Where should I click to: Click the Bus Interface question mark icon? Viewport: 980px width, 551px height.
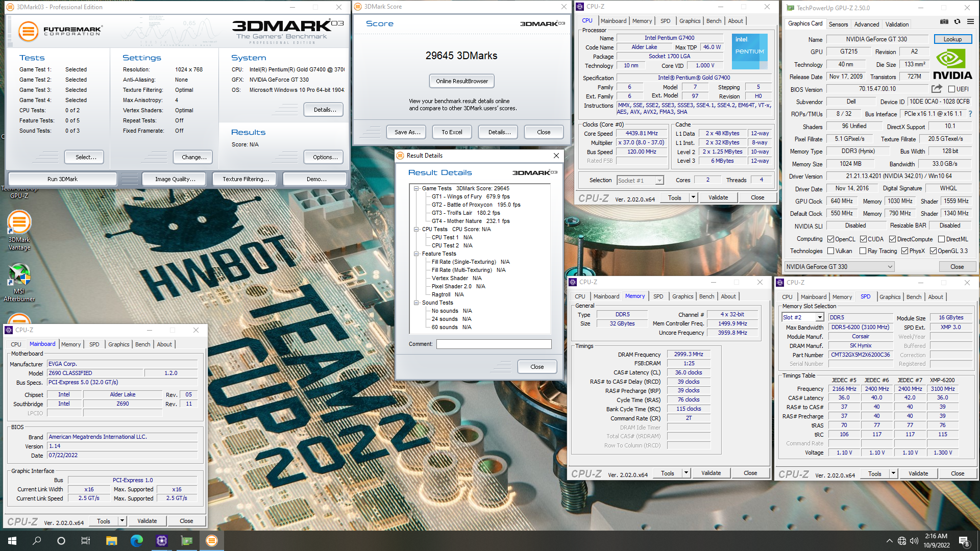[970, 114]
